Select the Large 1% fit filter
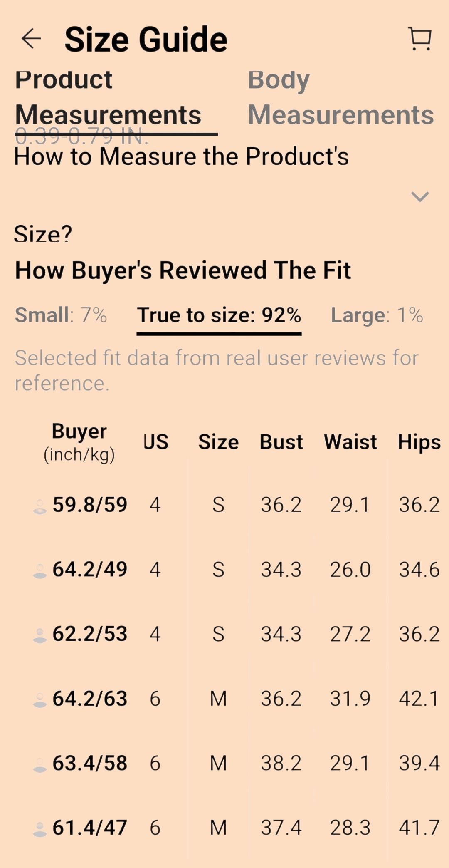This screenshot has width=449, height=868. point(377,315)
